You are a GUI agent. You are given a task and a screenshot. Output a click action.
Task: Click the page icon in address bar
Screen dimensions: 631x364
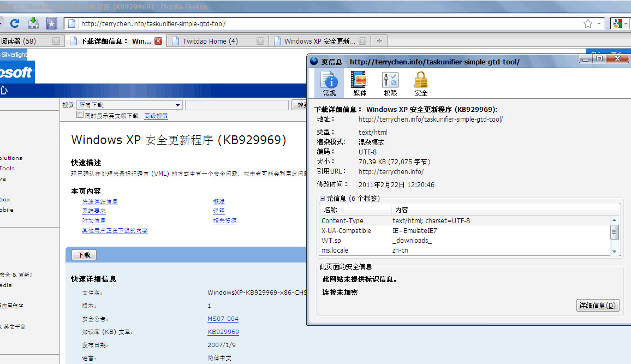tap(72, 23)
